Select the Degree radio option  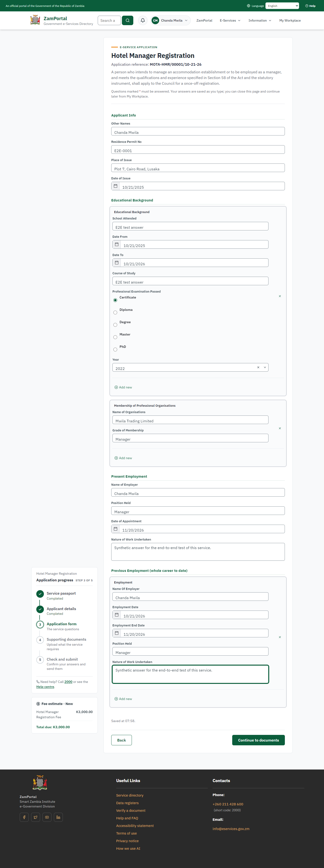pyautogui.click(x=115, y=325)
